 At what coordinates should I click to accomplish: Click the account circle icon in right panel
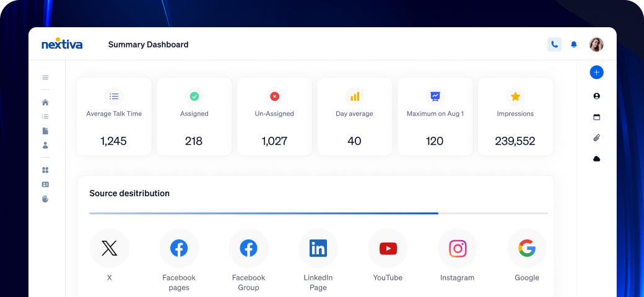pos(596,96)
